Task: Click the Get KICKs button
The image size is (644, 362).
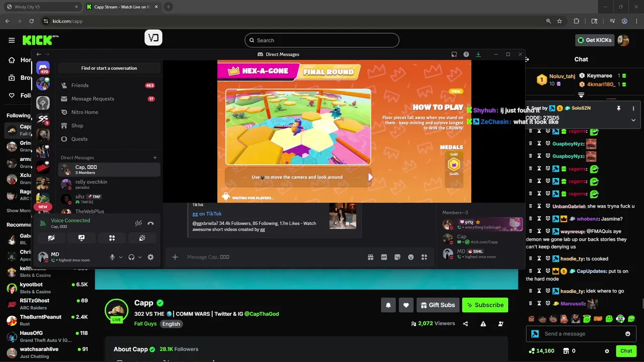Action: point(595,40)
